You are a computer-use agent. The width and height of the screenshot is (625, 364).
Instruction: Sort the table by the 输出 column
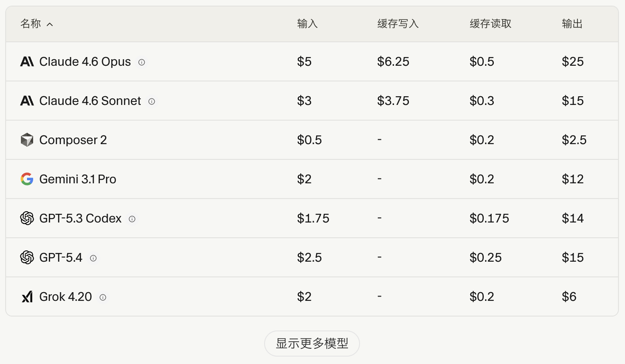(572, 24)
